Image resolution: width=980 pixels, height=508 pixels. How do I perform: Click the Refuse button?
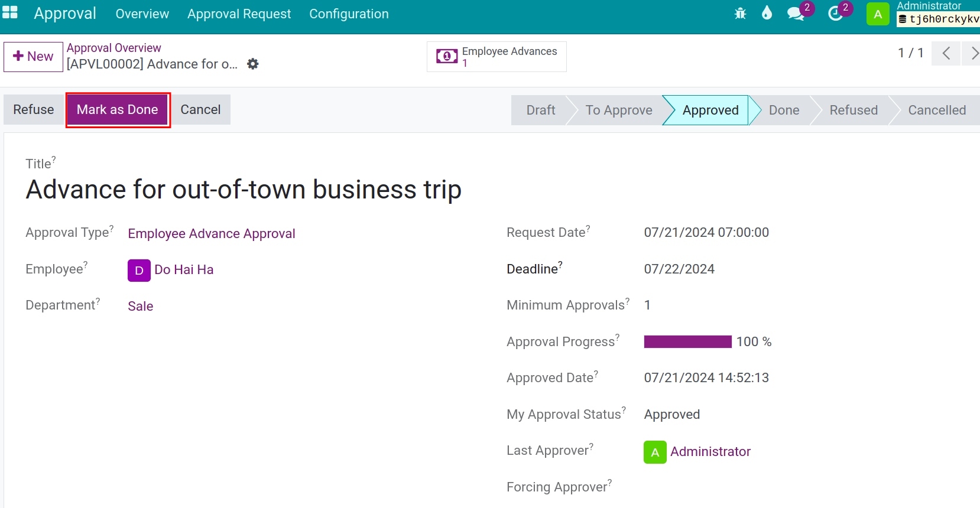[34, 109]
